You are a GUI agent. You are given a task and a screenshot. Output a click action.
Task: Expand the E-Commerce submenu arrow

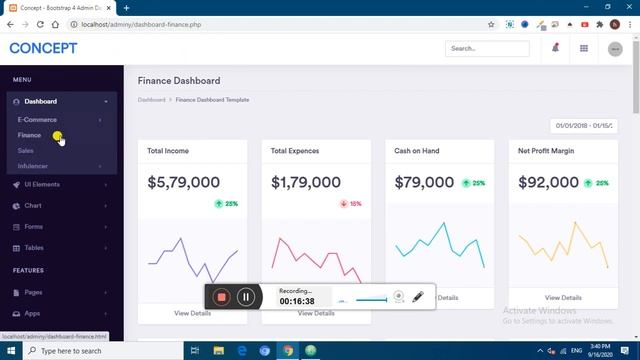100,120
